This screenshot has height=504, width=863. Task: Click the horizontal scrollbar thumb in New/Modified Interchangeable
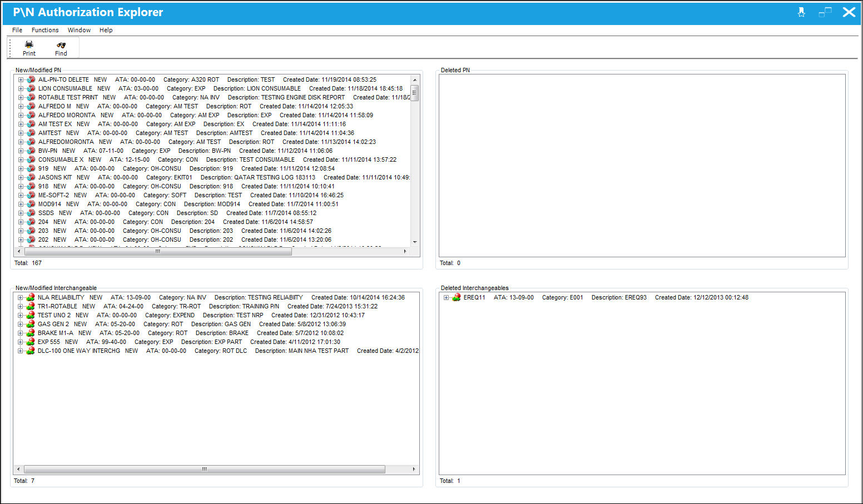pos(205,469)
